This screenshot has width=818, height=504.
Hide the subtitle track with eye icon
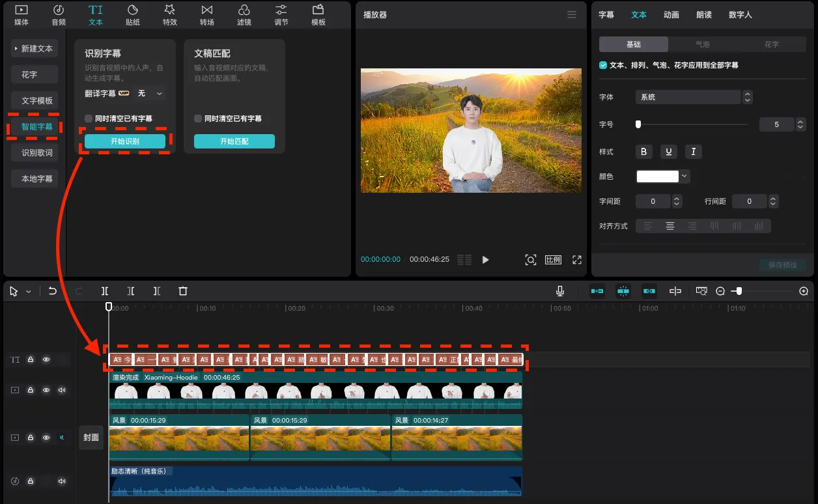(46, 359)
